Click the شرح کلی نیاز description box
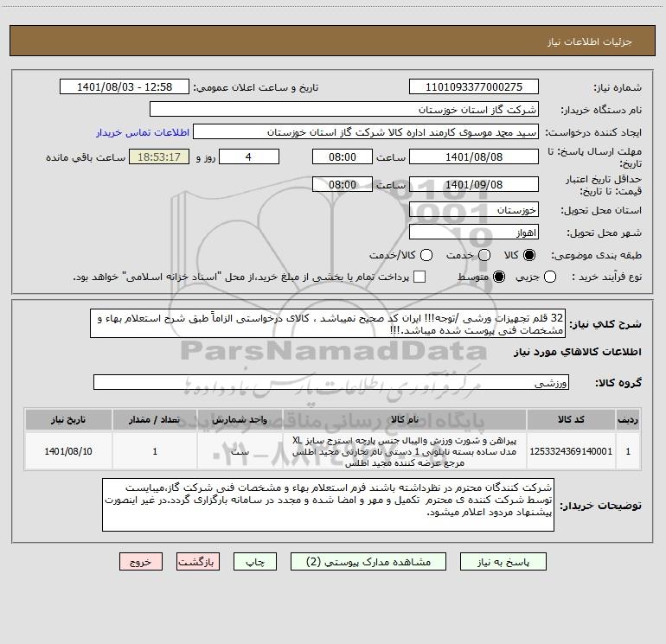This screenshot has width=666, height=644. click(x=328, y=323)
